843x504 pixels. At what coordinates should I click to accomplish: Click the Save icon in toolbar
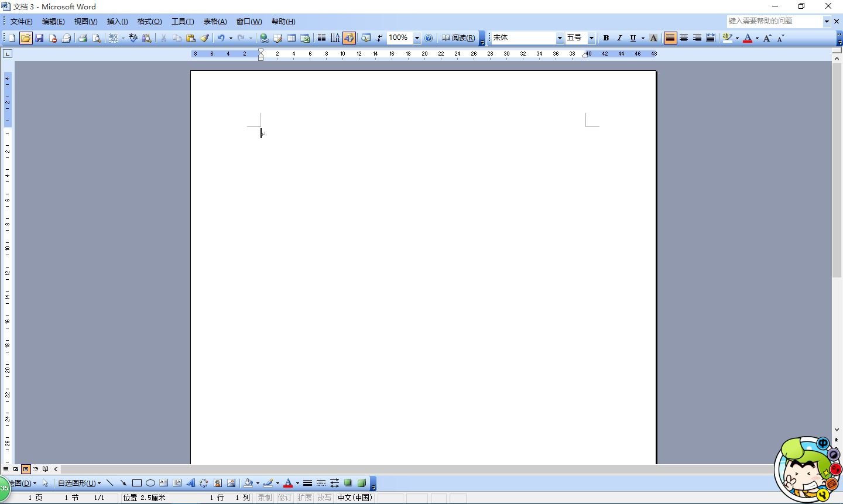click(x=39, y=38)
